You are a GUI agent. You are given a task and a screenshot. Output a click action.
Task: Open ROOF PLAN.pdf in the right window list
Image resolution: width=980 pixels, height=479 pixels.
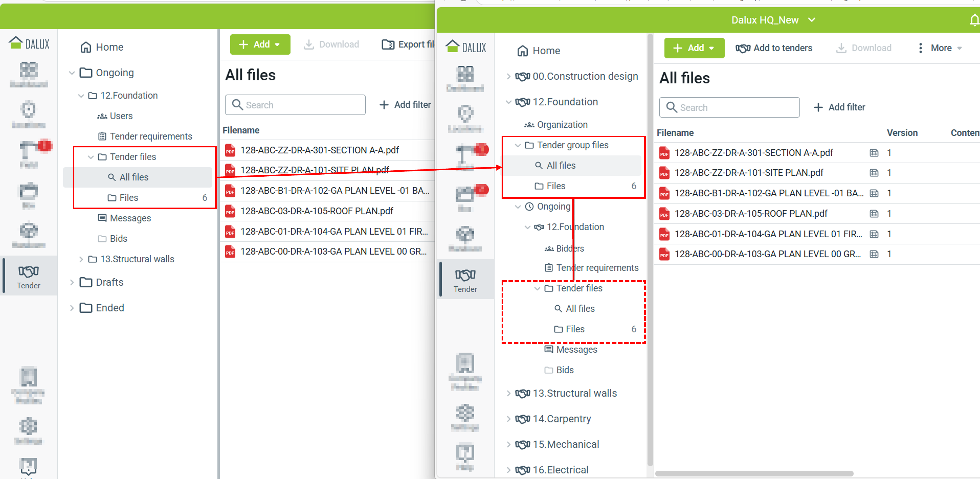click(x=751, y=213)
